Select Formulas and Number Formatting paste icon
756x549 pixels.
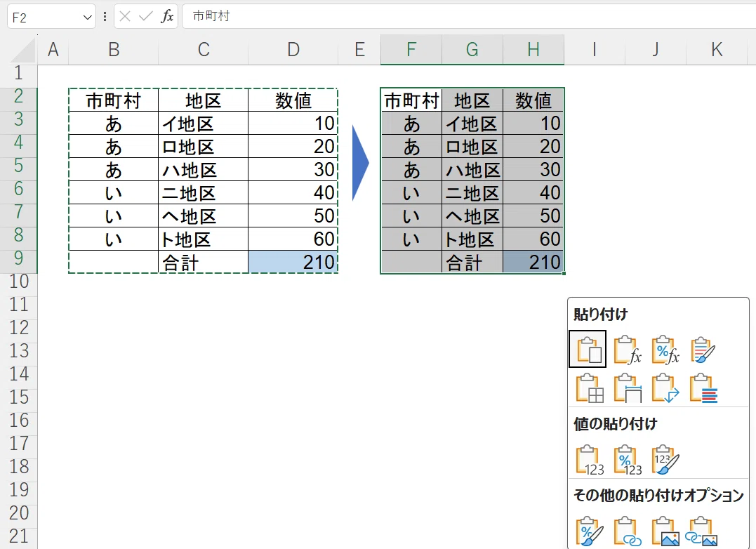click(x=665, y=350)
